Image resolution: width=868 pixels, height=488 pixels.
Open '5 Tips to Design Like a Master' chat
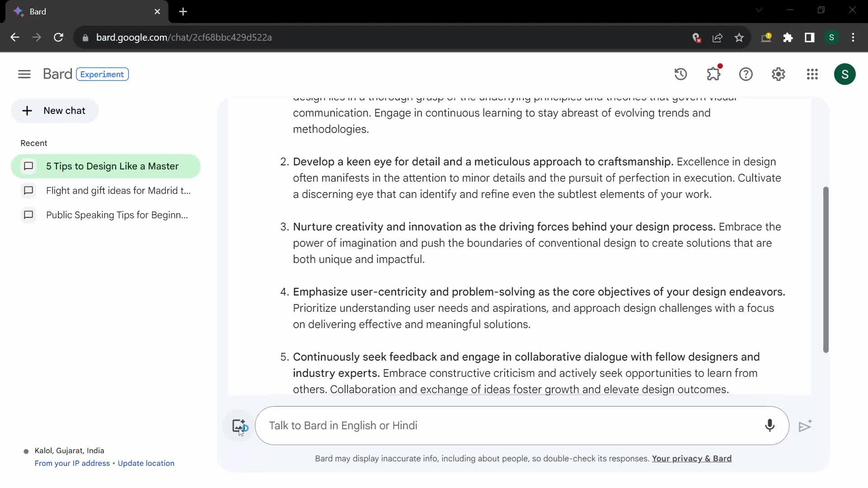click(105, 166)
